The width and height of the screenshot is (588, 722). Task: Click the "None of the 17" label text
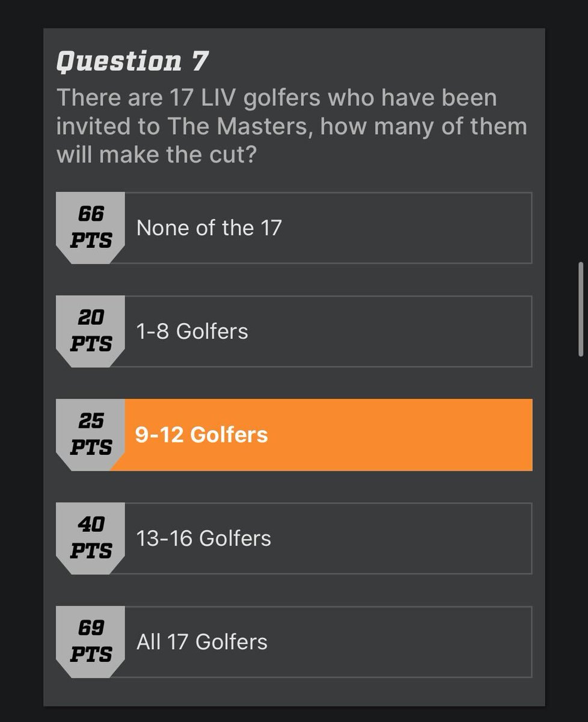click(209, 228)
